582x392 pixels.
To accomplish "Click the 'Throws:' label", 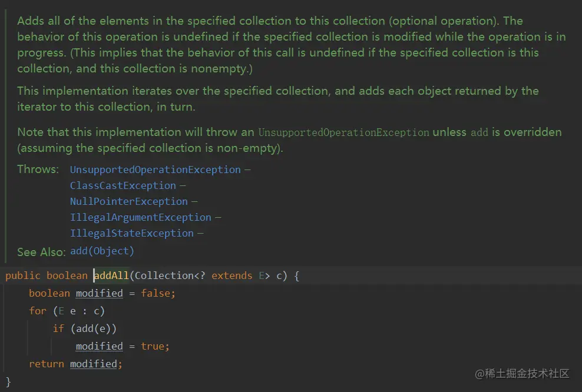I will (x=38, y=169).
